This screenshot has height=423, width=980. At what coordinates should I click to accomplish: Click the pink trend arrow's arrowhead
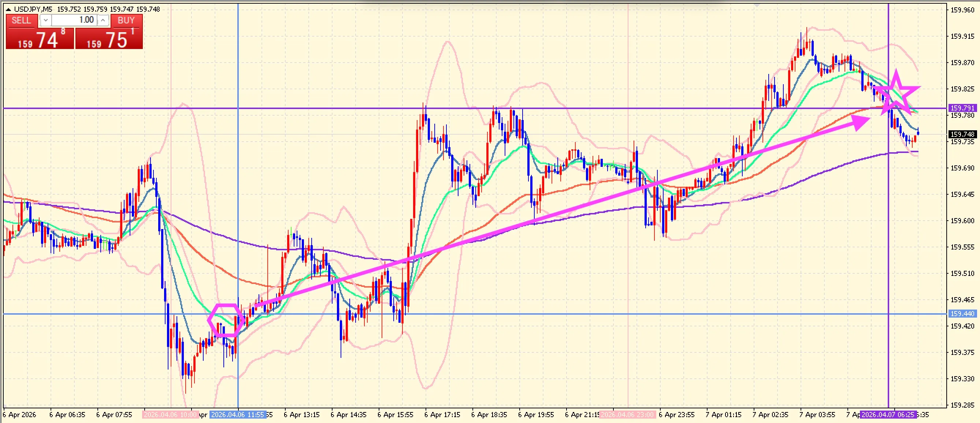[x=859, y=122]
